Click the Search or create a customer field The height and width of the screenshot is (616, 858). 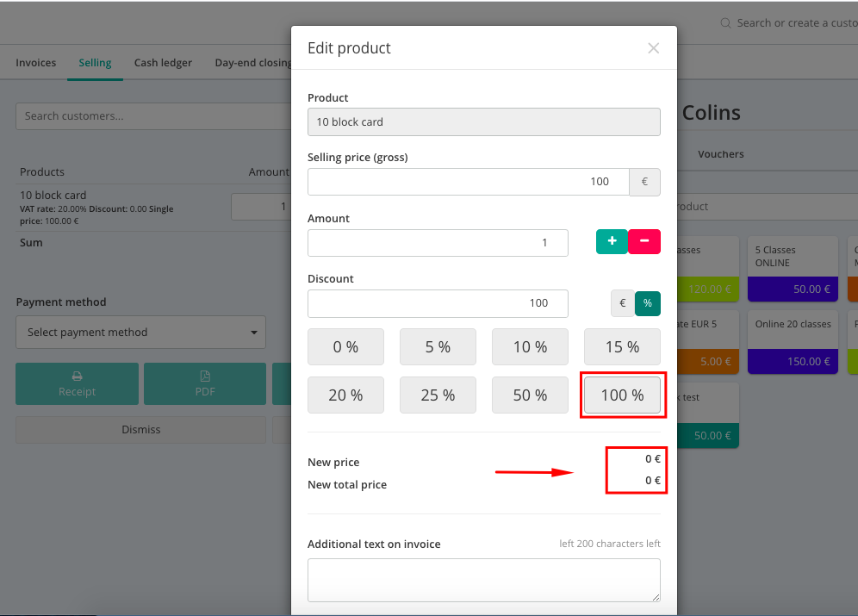pyautogui.click(x=797, y=23)
